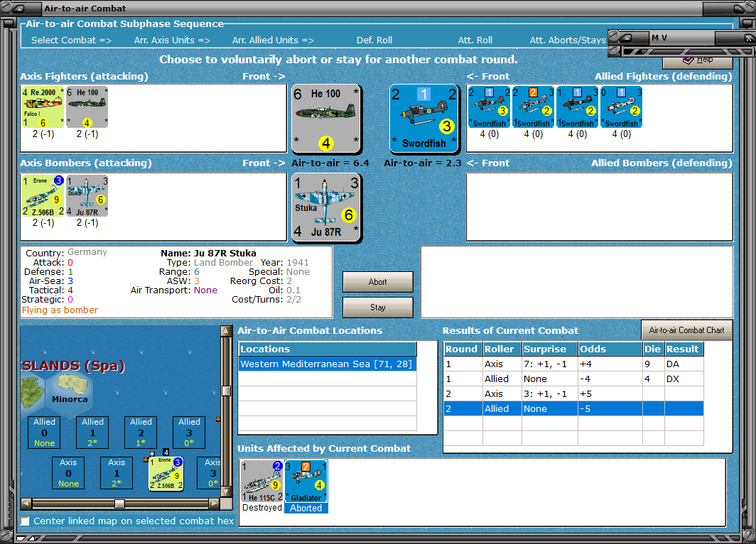Select the highlighted Round 2 Allied row
756x544 pixels.
click(x=573, y=408)
